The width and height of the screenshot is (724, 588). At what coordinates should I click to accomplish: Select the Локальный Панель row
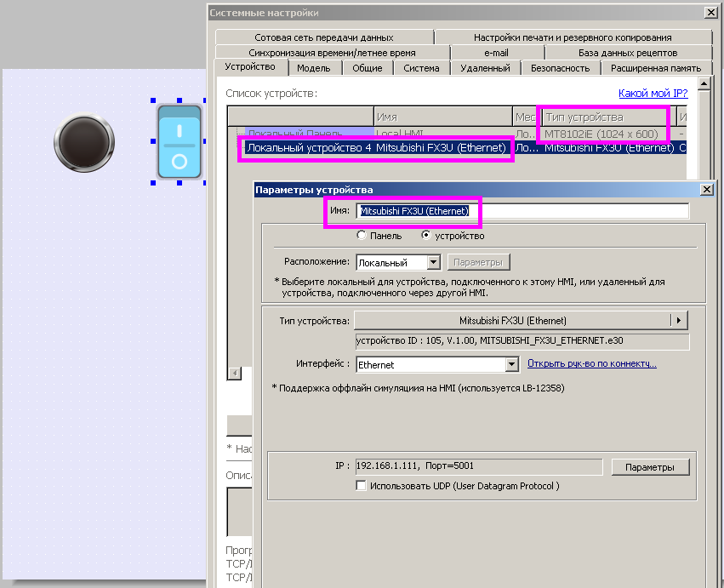tap(457, 134)
